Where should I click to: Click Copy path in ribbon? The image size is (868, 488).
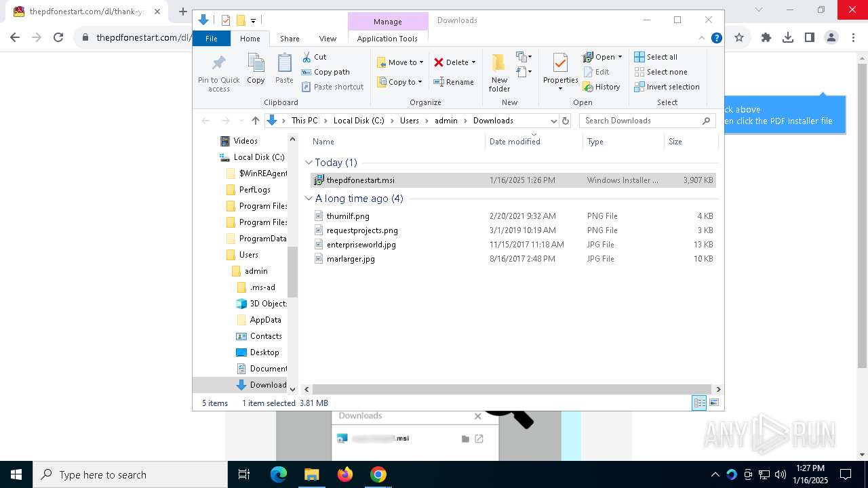[x=325, y=72]
